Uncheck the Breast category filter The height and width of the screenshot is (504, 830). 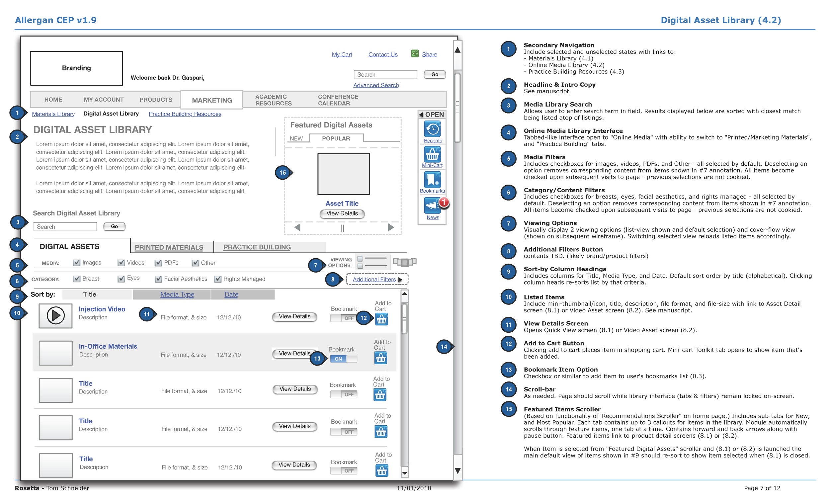click(77, 279)
